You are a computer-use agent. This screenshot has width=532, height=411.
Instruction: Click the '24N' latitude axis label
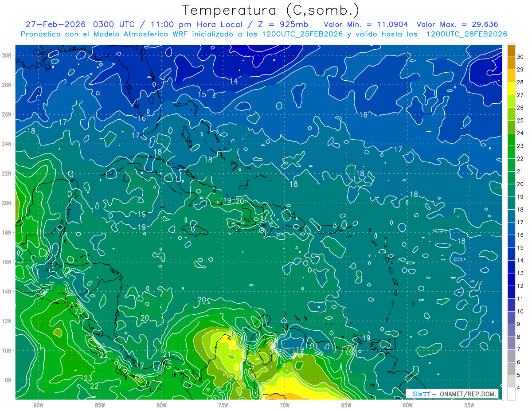point(8,144)
